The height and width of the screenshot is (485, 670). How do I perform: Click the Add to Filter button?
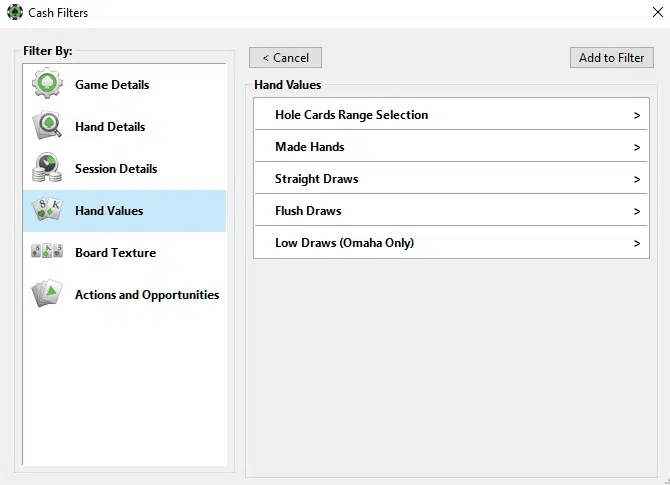click(x=611, y=58)
